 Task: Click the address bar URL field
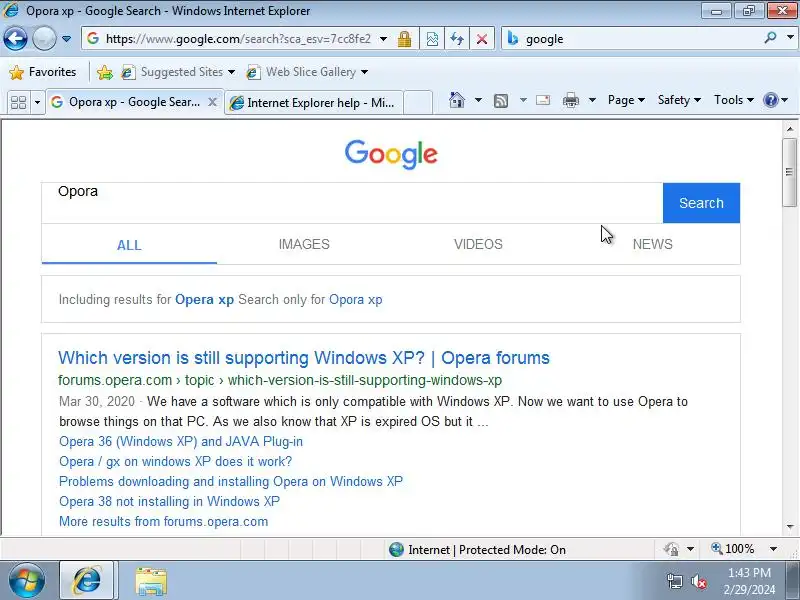pos(238,39)
